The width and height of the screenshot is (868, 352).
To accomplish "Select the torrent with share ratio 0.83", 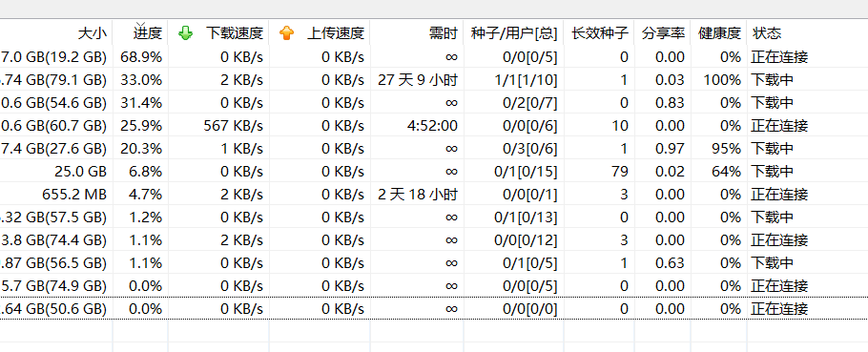I will (x=434, y=103).
